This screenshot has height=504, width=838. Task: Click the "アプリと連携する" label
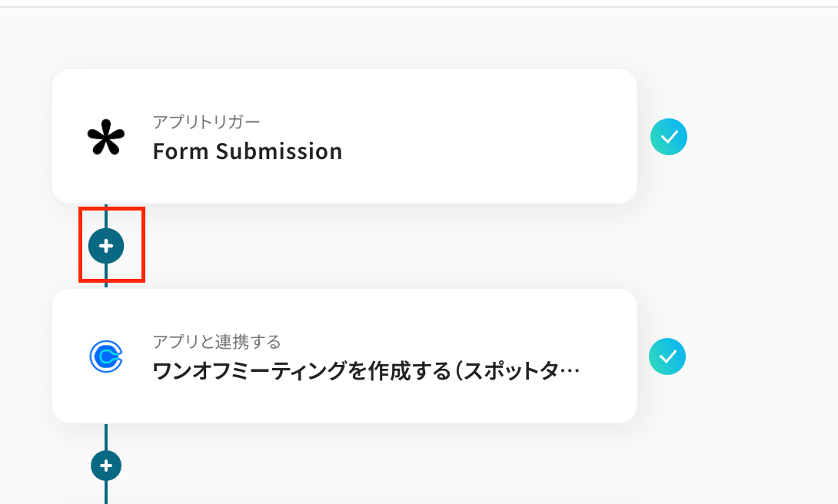point(217,341)
